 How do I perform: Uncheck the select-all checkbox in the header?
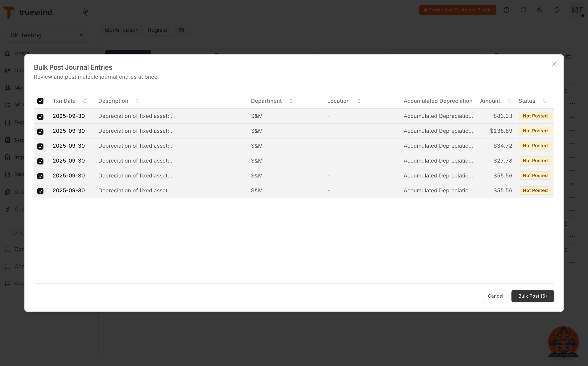pos(40,101)
